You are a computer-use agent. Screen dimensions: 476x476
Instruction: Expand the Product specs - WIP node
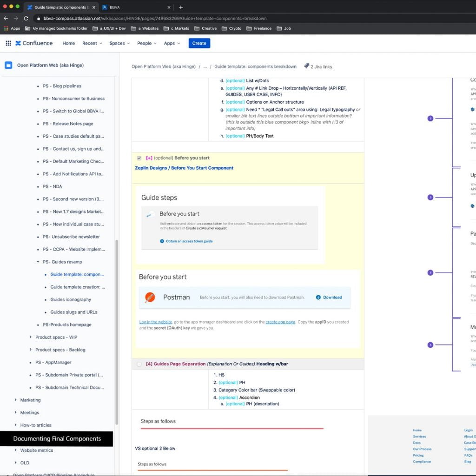click(31, 337)
